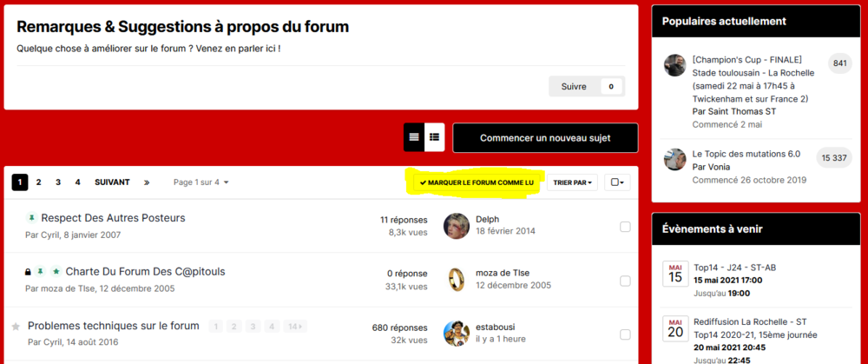The height and width of the screenshot is (364, 868).
Task: Click the double-arrow last page icon
Action: tap(147, 182)
